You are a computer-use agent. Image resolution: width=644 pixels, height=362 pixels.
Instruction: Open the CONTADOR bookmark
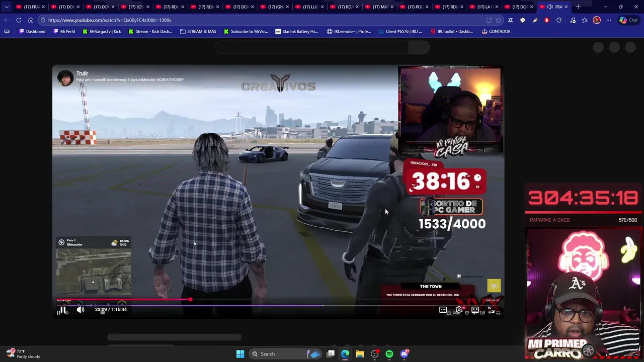tap(496, 31)
